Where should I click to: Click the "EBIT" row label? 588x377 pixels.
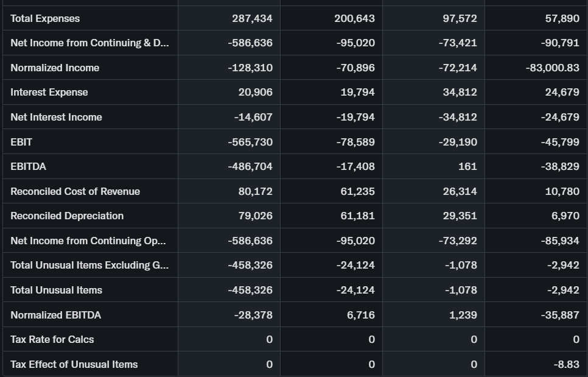pos(21,142)
